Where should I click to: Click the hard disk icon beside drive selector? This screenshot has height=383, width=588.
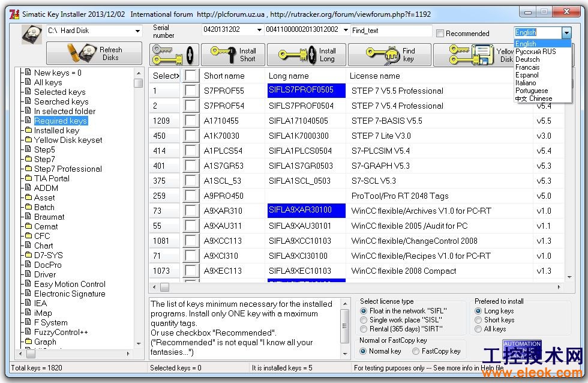click(31, 34)
